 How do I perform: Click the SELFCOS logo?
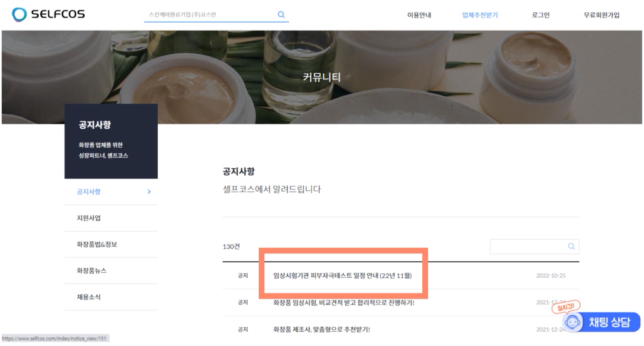[48, 14]
